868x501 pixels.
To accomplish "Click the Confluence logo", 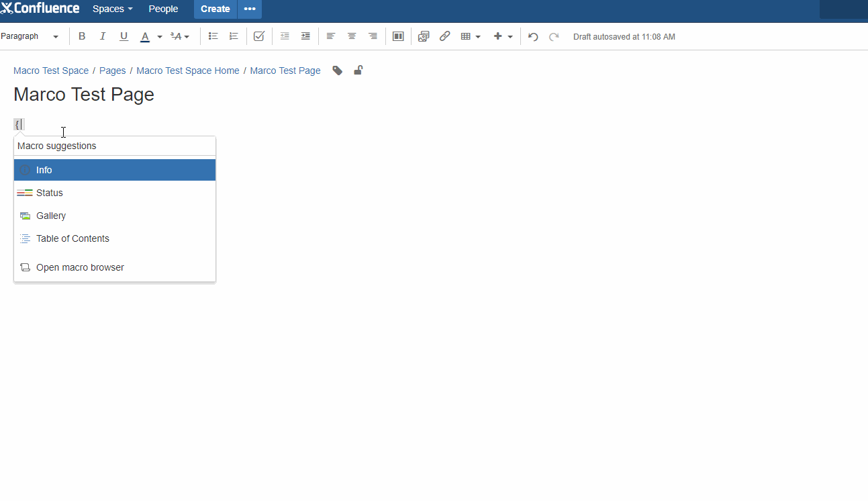I will click(40, 8).
